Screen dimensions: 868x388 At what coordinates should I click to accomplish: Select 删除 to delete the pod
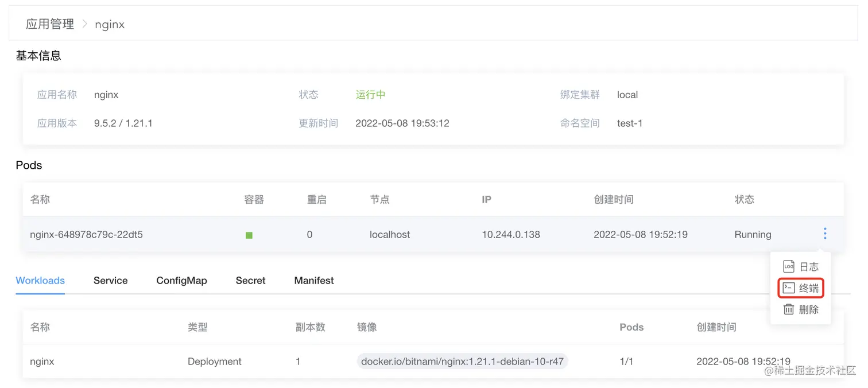tap(808, 309)
